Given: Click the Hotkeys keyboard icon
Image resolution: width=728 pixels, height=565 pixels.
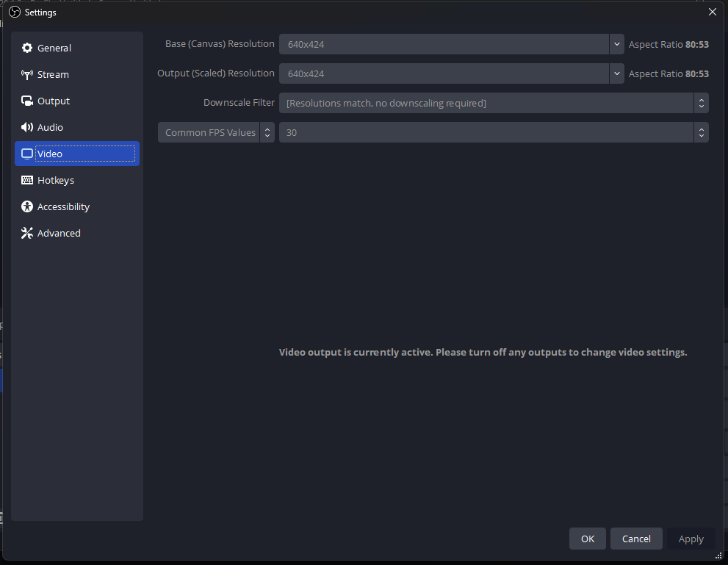Looking at the screenshot, I should coord(27,180).
